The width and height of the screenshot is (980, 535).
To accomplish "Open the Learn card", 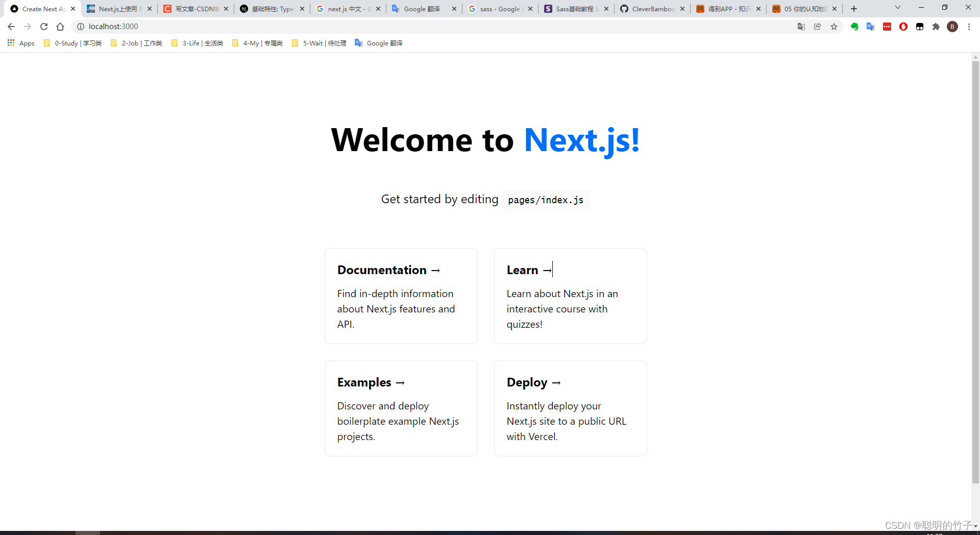I will [x=571, y=296].
